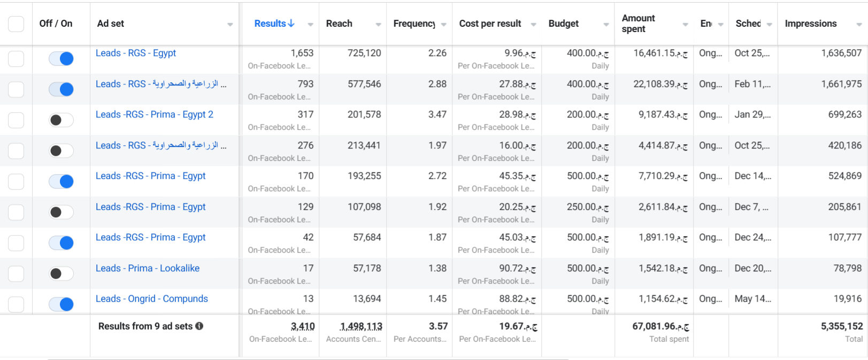
Task: Click the schedule date May 14
Action: coord(753,299)
